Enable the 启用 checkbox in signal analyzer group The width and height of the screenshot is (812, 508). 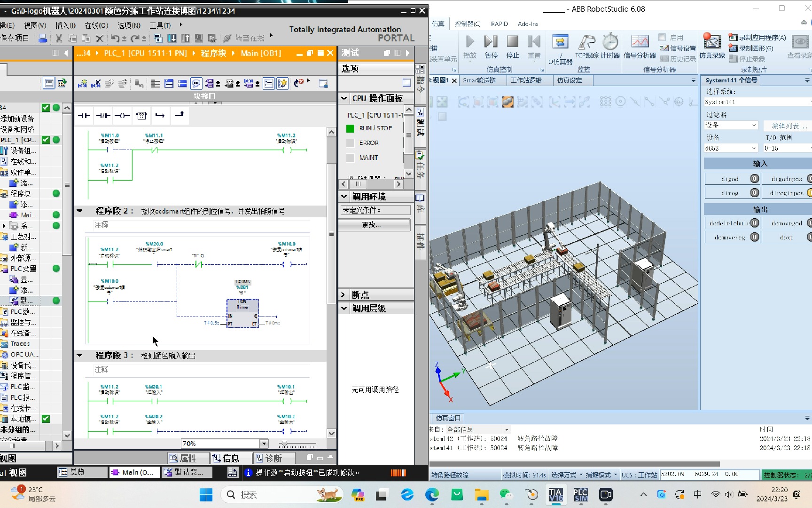(663, 37)
